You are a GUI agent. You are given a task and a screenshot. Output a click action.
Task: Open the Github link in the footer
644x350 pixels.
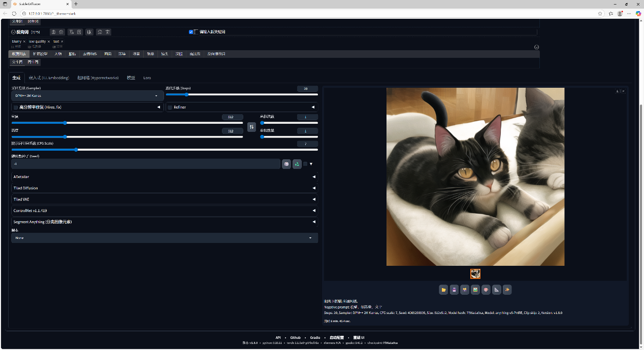[x=295, y=337]
